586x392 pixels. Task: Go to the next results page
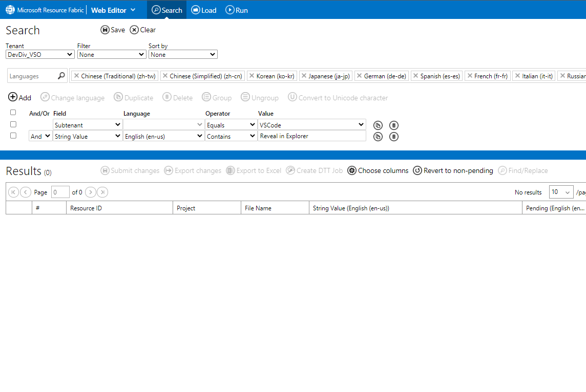91,192
